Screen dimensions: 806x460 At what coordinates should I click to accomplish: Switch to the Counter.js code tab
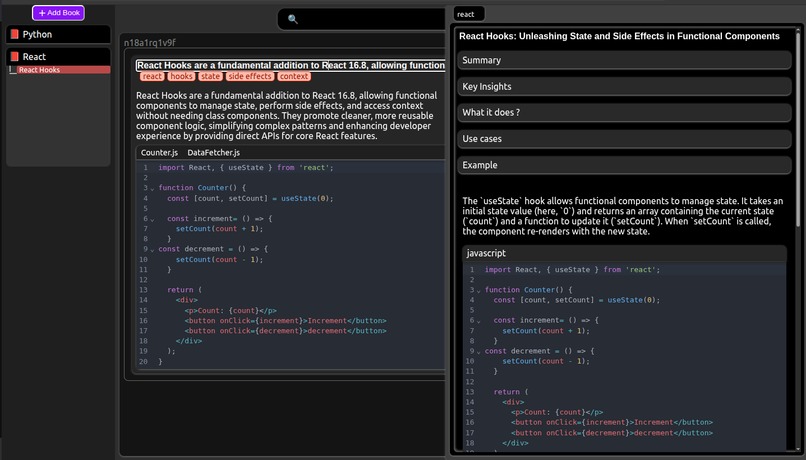click(159, 153)
